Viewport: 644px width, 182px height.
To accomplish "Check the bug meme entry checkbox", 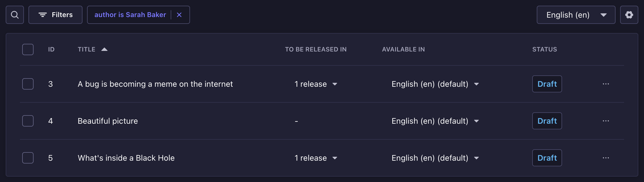I will 28,84.
